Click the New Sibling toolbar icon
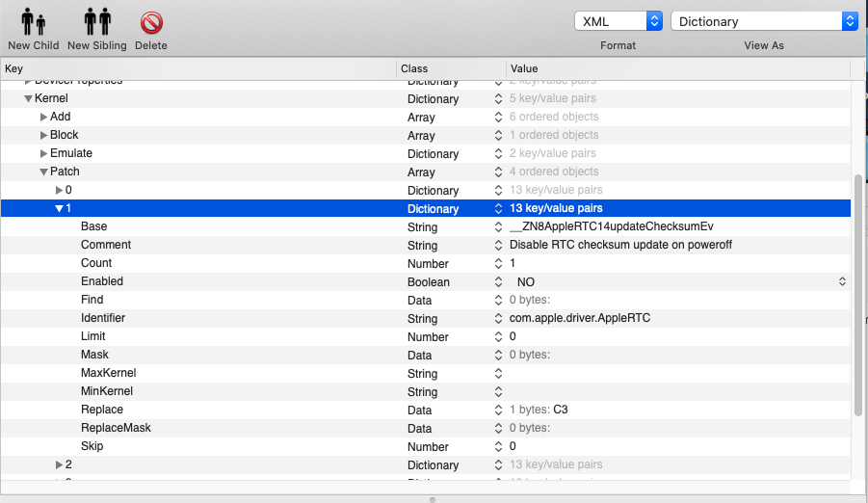The width and height of the screenshot is (868, 503). [x=97, y=21]
